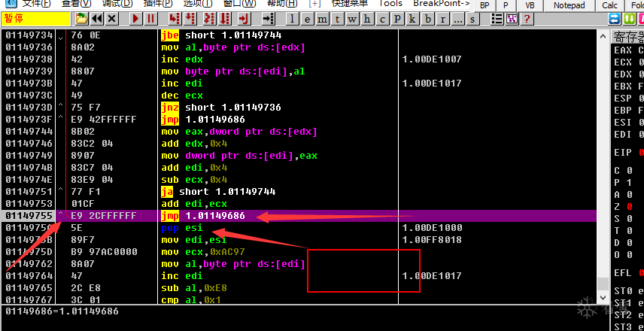Viewport: 644px width, 331px height.
Task: Show the Log window (l button)
Action: pos(292,19)
